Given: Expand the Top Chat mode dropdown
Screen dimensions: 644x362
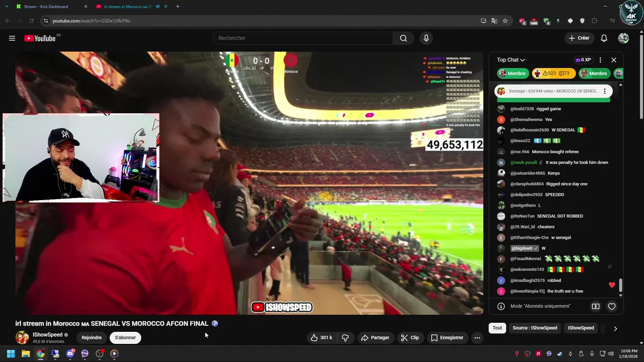Looking at the screenshot, I should point(511,60).
